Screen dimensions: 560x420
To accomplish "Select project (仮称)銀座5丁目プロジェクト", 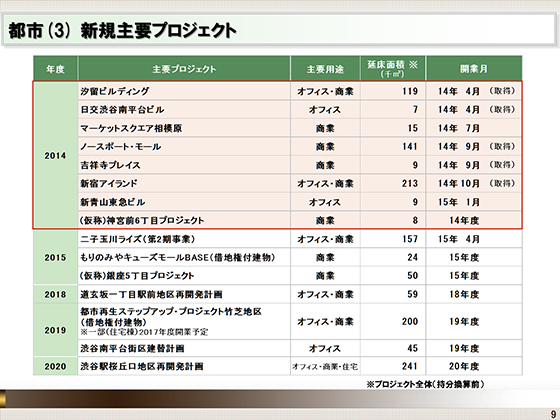I will [x=137, y=276].
